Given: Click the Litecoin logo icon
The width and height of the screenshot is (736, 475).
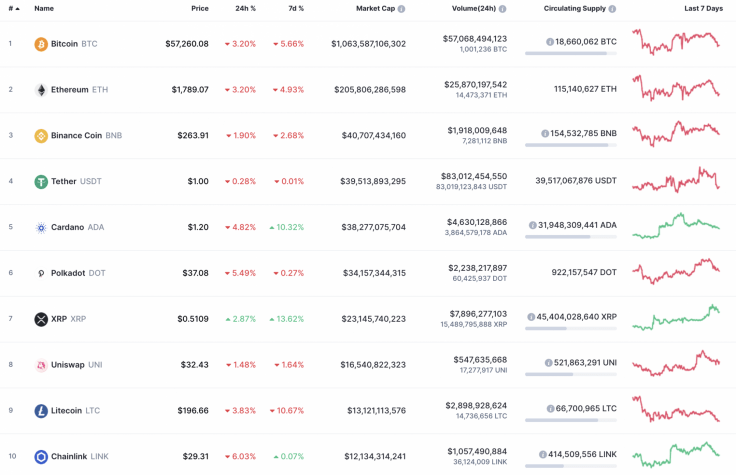Looking at the screenshot, I should [41, 411].
